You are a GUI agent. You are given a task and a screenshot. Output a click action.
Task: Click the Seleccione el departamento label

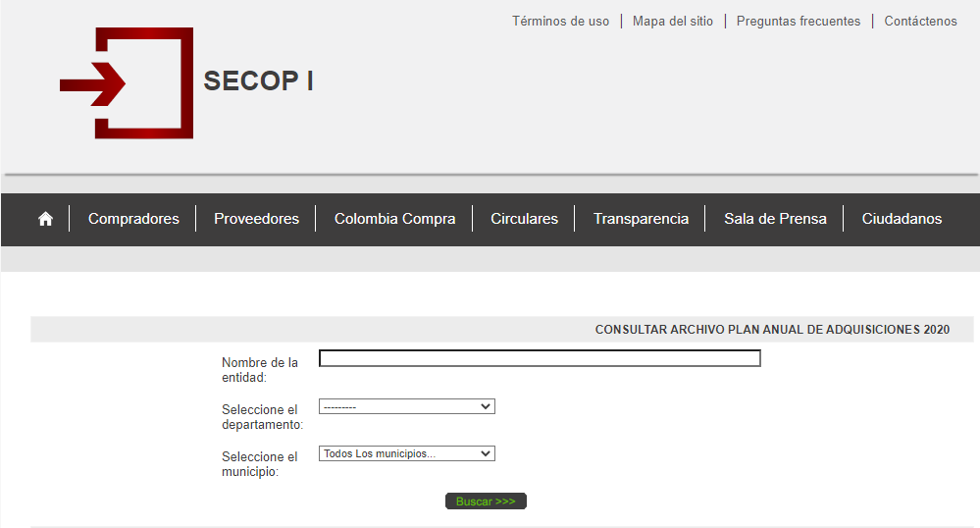pyautogui.click(x=263, y=417)
